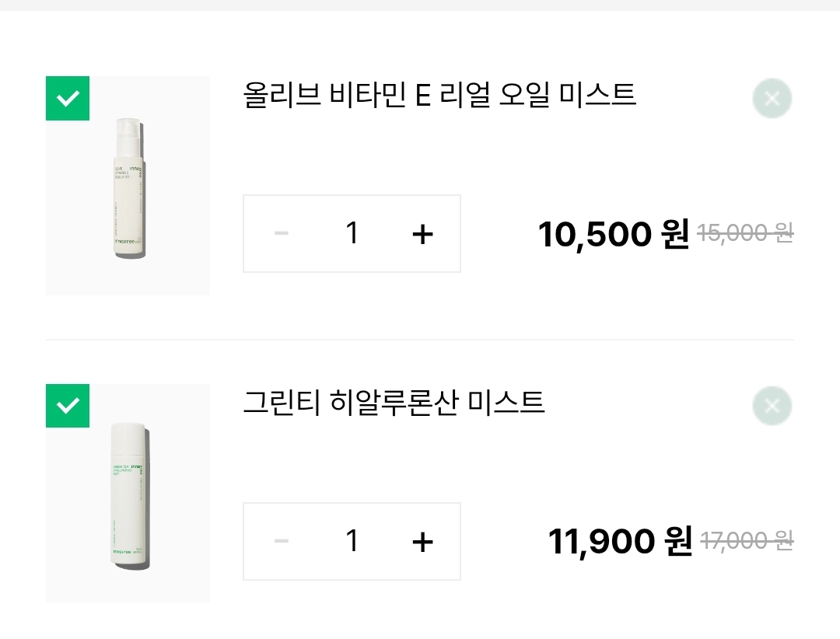Uncheck the 올리브 비타민 E 리얼 오일 미스트 checkbox
The image size is (840, 639).
(x=68, y=99)
